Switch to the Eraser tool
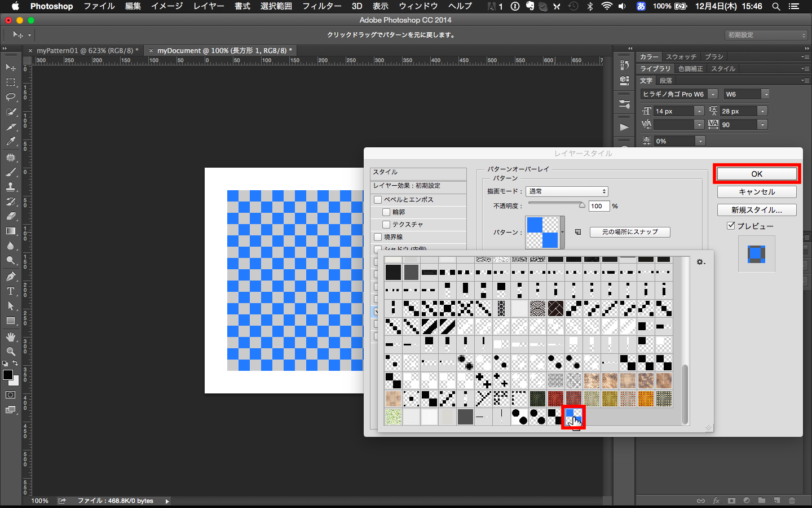Viewport: 812px width, 508px height. (x=10, y=216)
